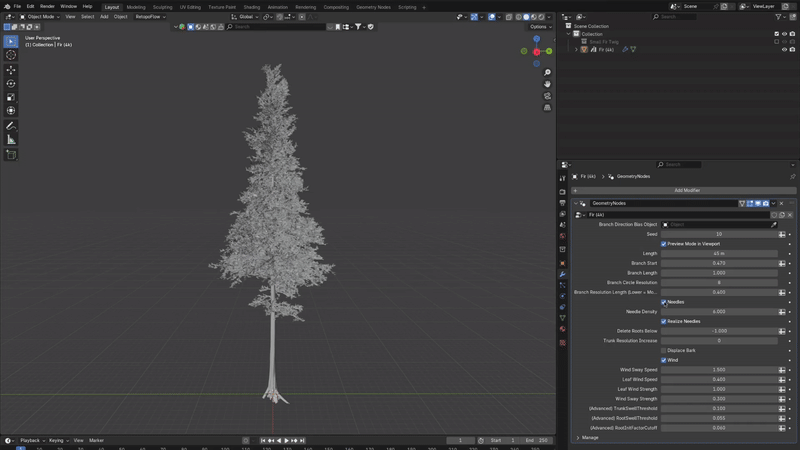Activate the Select Box tool
This screenshot has width=800, height=450.
coord(11,41)
